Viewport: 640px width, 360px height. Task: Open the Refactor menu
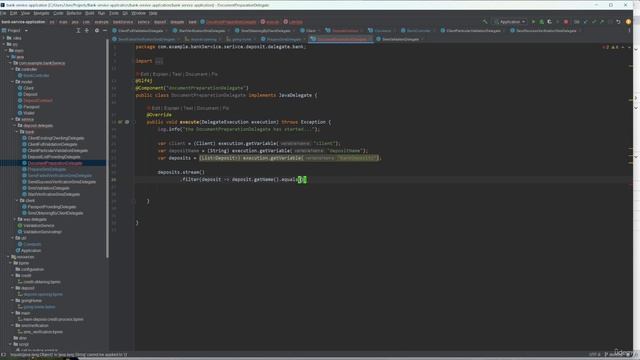coord(74,13)
